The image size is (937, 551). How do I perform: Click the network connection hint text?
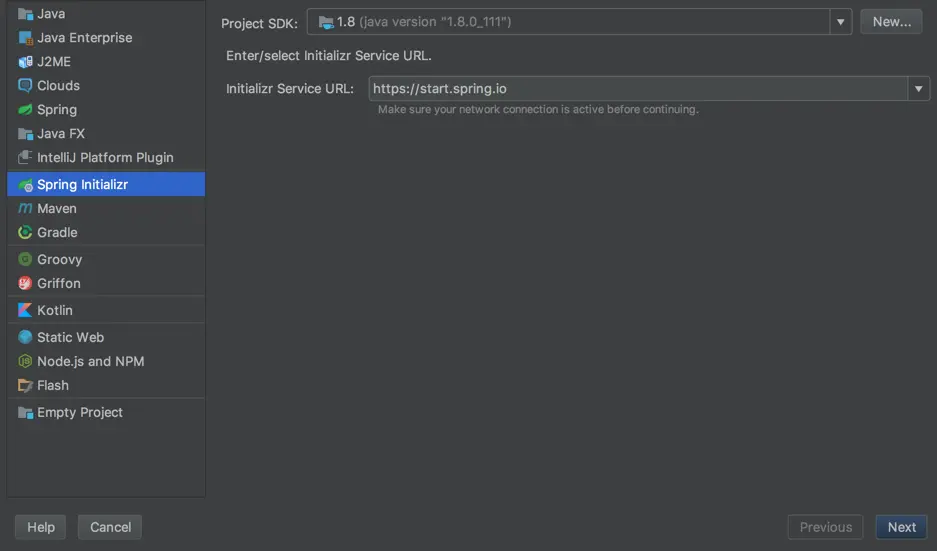(x=538, y=109)
